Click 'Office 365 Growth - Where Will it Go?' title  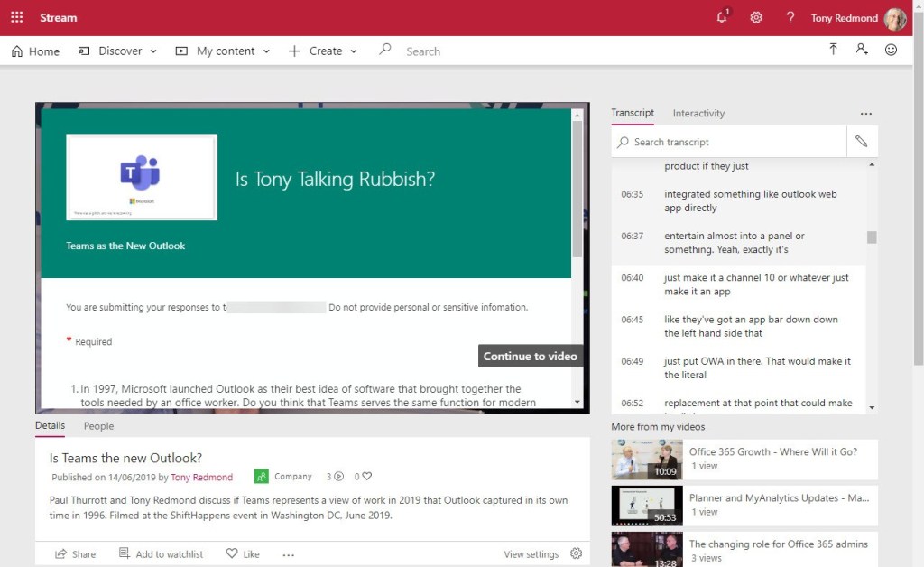(773, 452)
